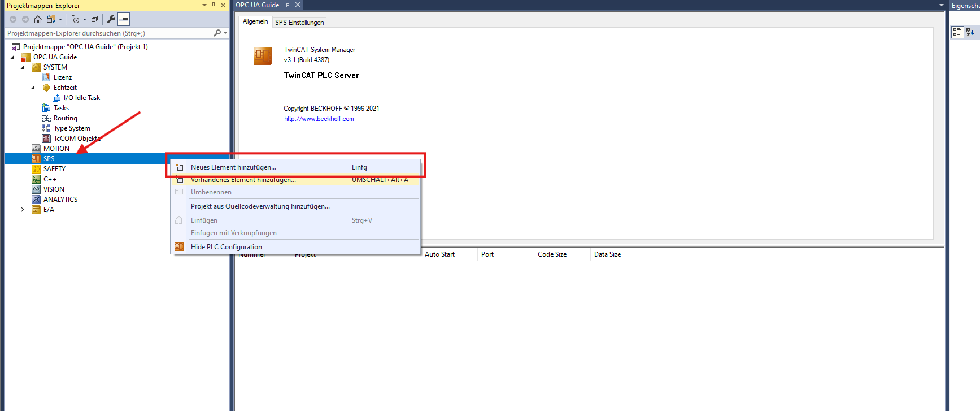
Task: Pin the OPC UA Guide document tab
Action: [288, 5]
